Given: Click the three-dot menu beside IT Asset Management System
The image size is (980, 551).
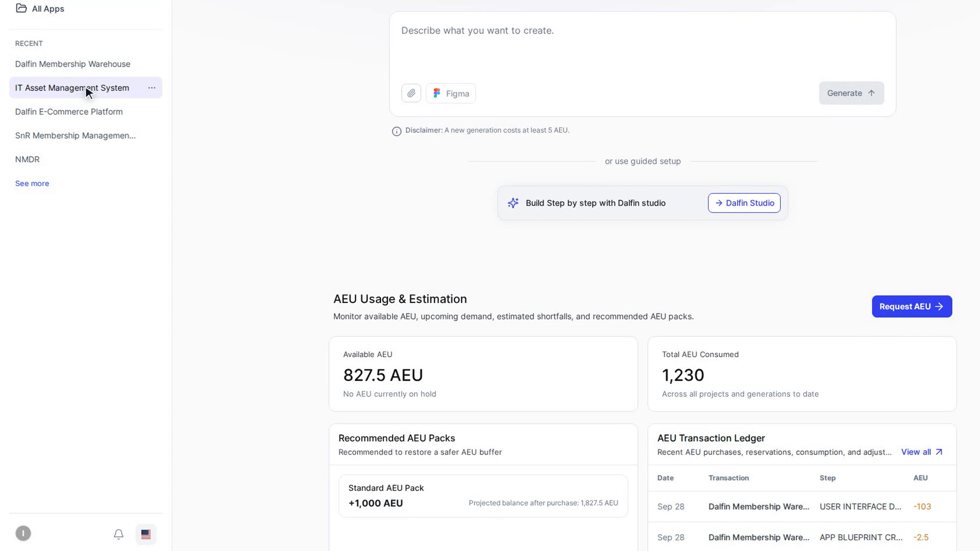Looking at the screenshot, I should point(152,88).
